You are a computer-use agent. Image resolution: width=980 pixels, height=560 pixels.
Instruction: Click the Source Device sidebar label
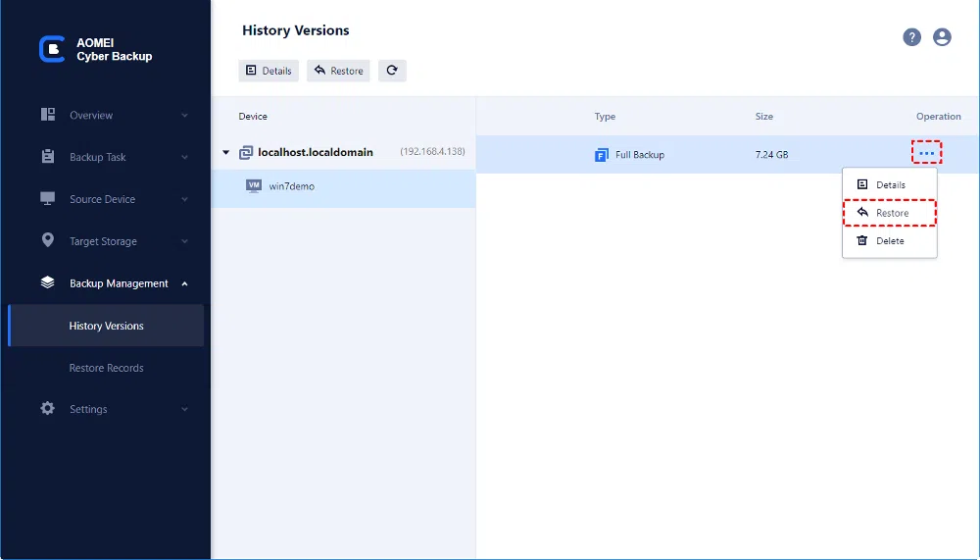pyautogui.click(x=103, y=199)
